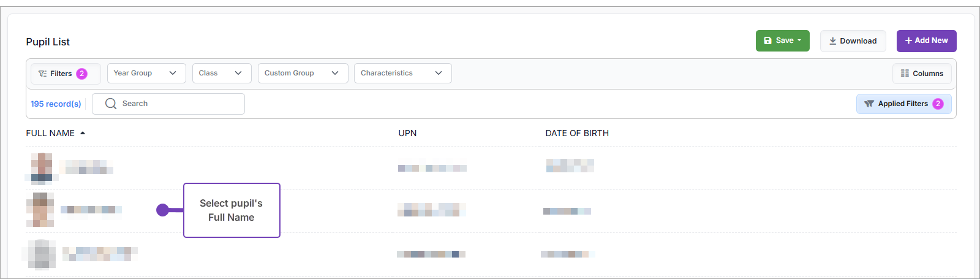The height and width of the screenshot is (279, 980).
Task: Sort by the UPN column header
Action: (407, 133)
